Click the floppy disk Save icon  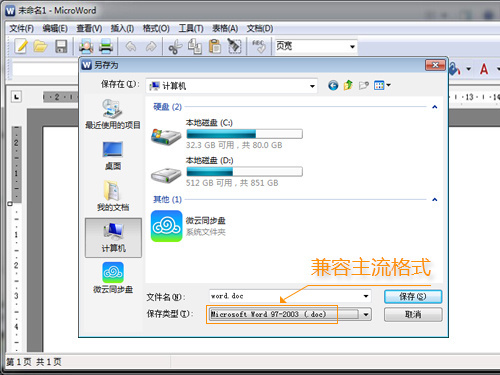tap(61, 46)
